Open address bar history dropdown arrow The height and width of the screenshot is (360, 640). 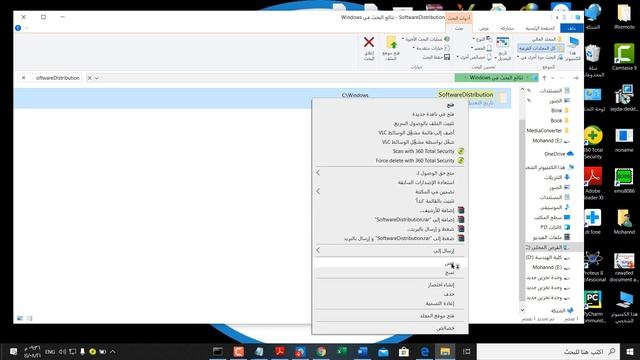coord(97,78)
